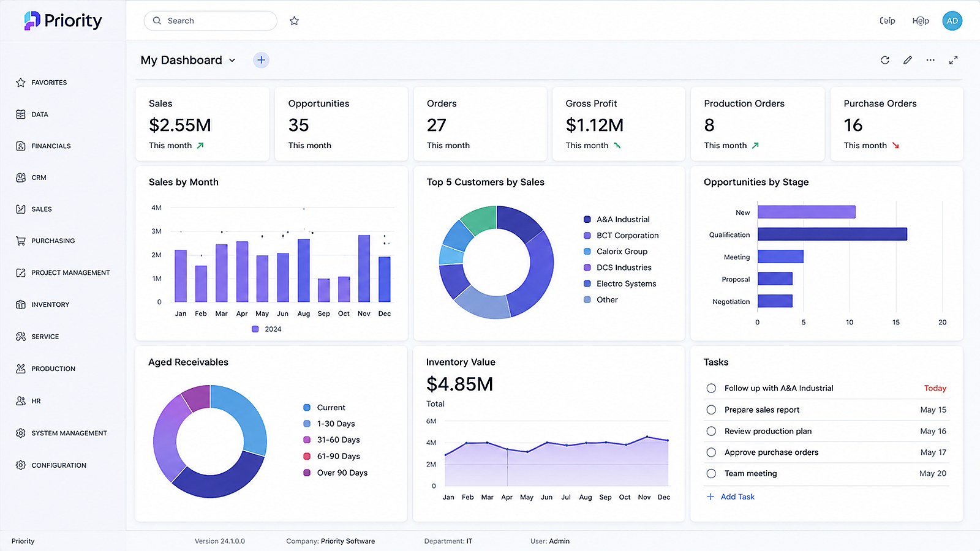The height and width of the screenshot is (551, 980).
Task: Click the star favorite icon beside search
Action: pyautogui.click(x=294, y=21)
